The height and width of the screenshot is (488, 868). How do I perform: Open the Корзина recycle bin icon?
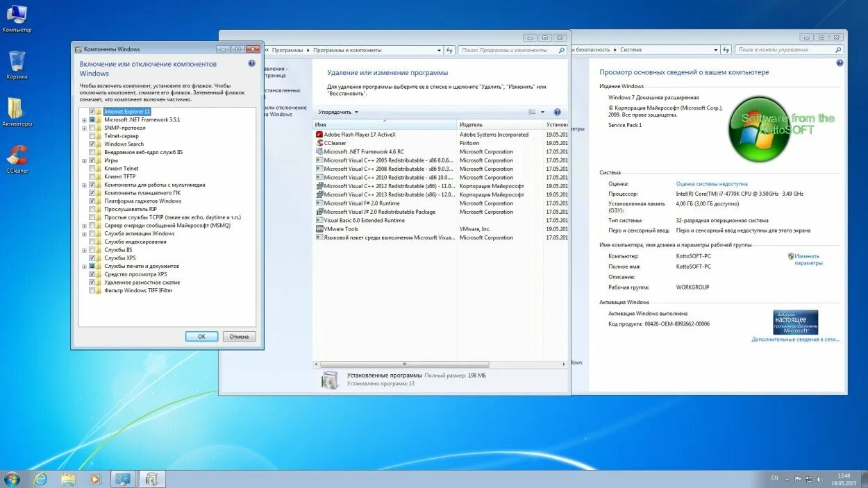(x=17, y=65)
